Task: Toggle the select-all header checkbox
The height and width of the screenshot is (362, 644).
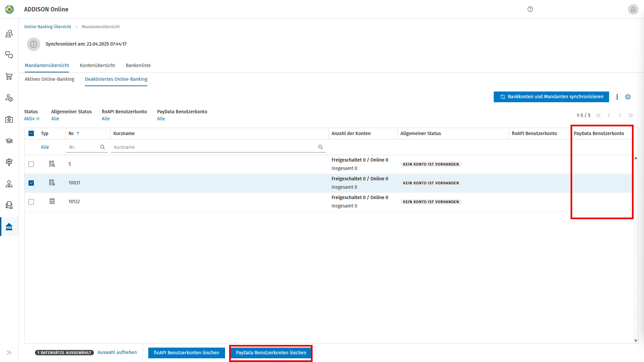Action: (x=31, y=133)
